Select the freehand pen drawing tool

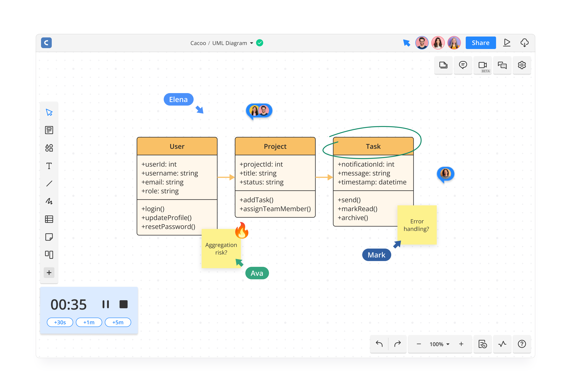point(49,201)
